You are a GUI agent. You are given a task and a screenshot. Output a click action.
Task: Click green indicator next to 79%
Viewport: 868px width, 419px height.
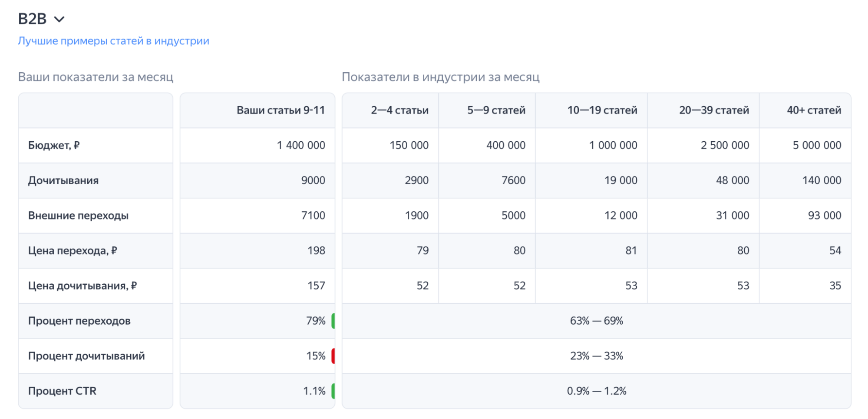tap(333, 321)
